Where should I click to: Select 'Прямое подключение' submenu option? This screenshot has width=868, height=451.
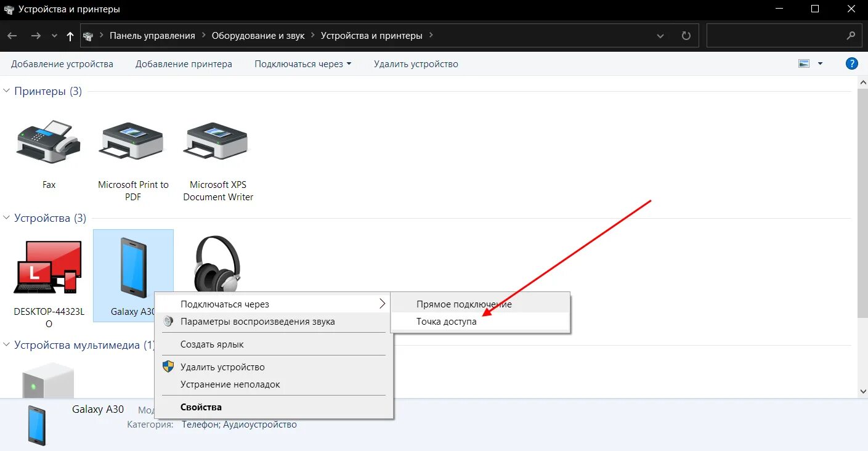click(x=481, y=304)
